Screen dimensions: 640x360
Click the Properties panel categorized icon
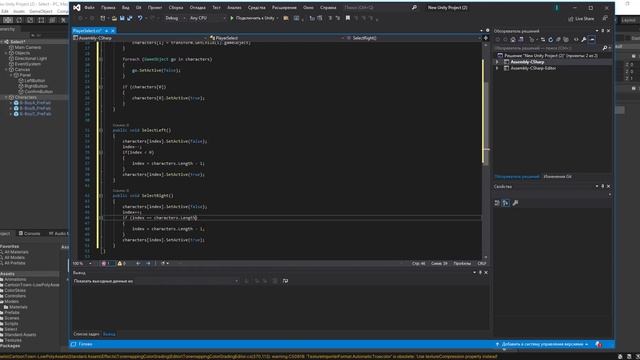click(x=497, y=203)
